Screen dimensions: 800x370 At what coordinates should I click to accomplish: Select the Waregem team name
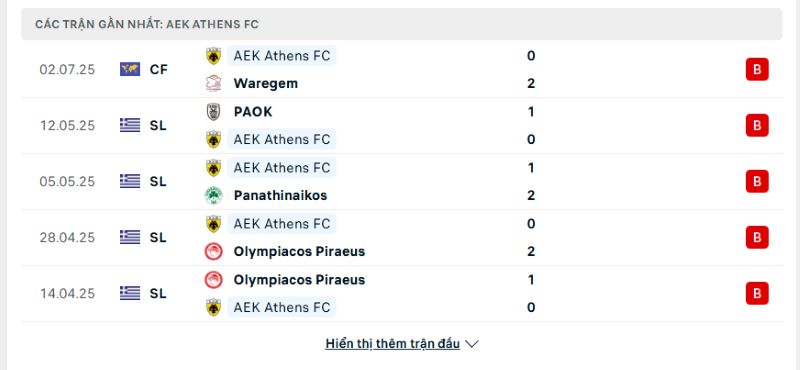[x=266, y=84]
